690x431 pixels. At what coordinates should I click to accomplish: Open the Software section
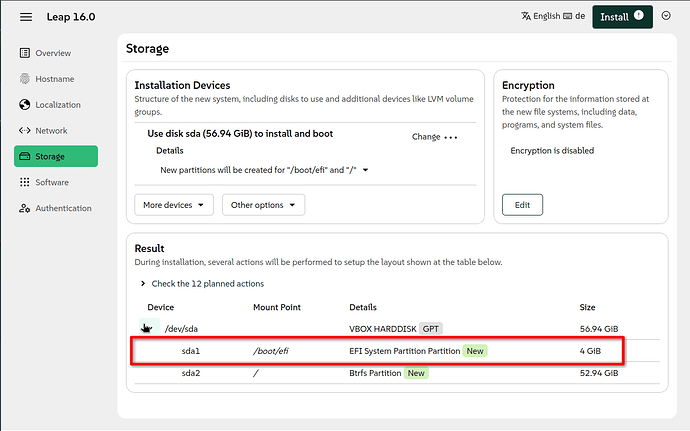click(x=52, y=182)
